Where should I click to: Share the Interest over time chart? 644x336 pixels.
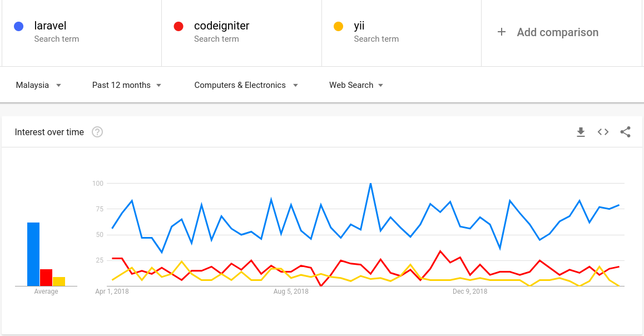(625, 132)
